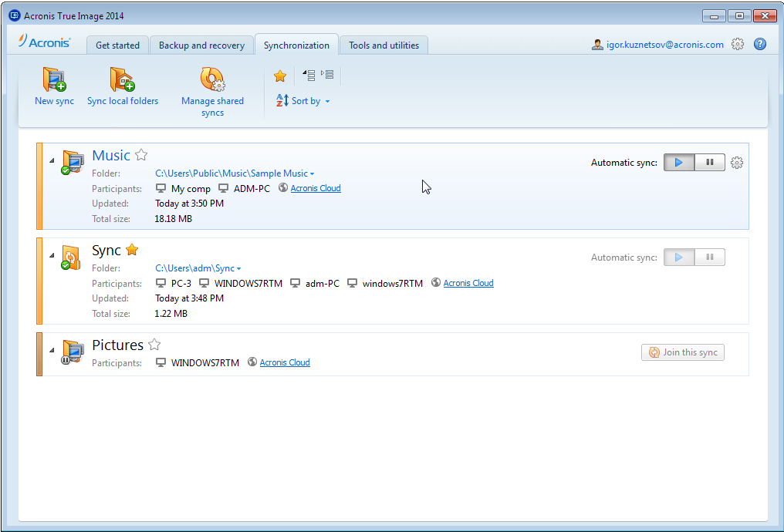Open Sync local folders tool

(122, 80)
